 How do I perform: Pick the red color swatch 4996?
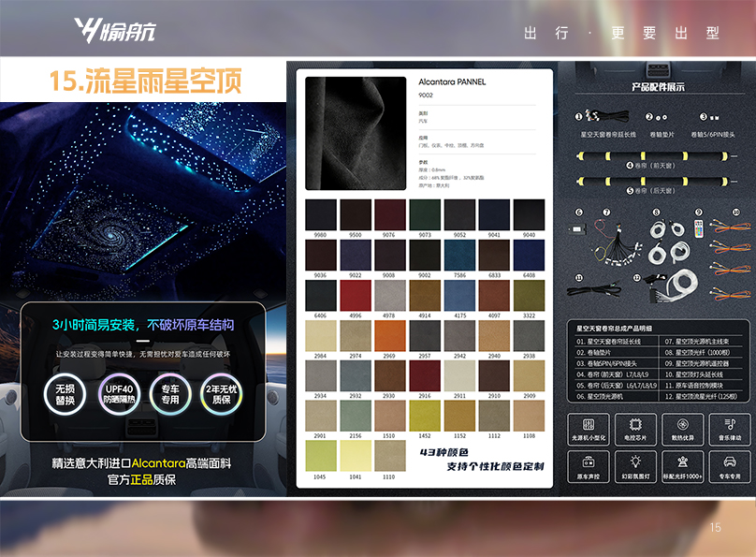[x=356, y=296]
